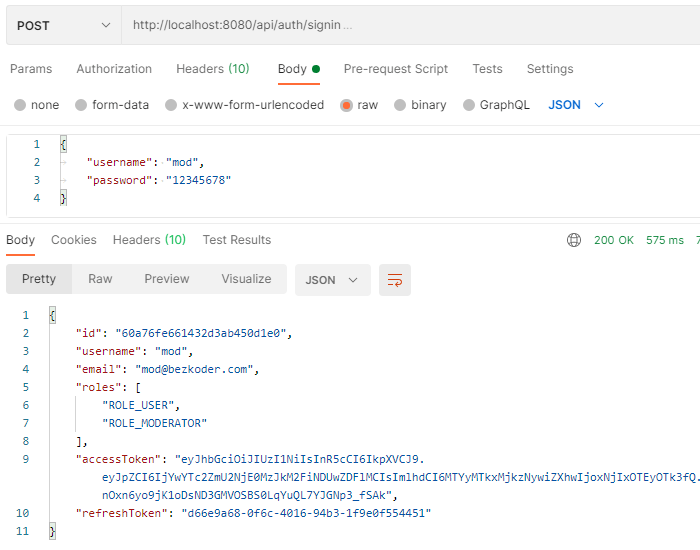
Task: Open response Headers (10) tab
Action: [x=149, y=240]
